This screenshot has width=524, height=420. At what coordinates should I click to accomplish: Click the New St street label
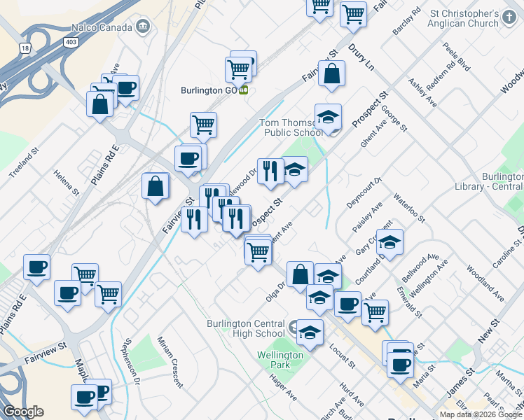click(x=488, y=331)
